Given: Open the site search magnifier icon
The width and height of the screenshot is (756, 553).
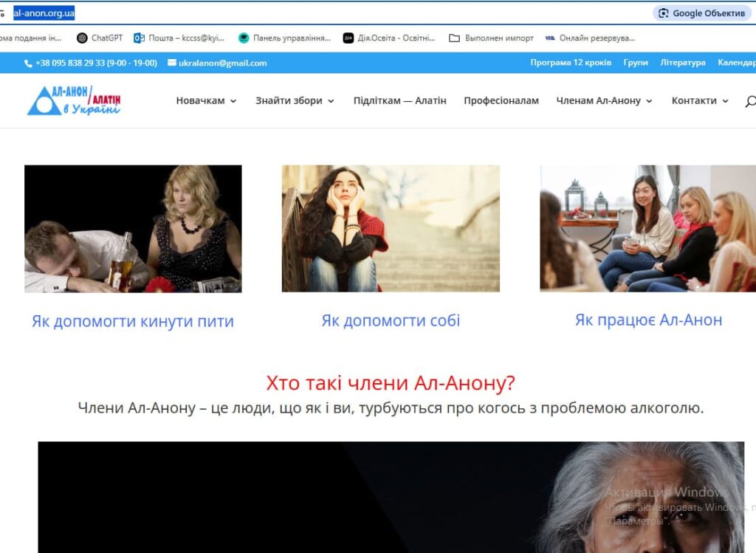Looking at the screenshot, I should [x=750, y=100].
